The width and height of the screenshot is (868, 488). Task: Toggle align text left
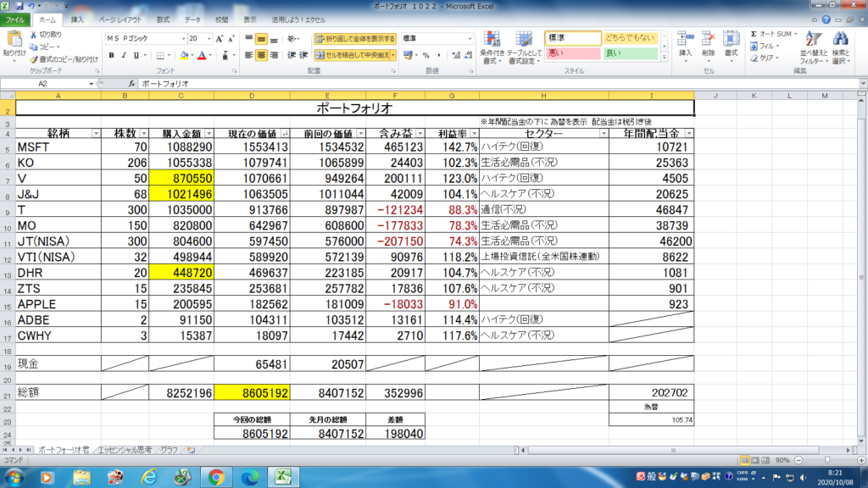coord(248,55)
